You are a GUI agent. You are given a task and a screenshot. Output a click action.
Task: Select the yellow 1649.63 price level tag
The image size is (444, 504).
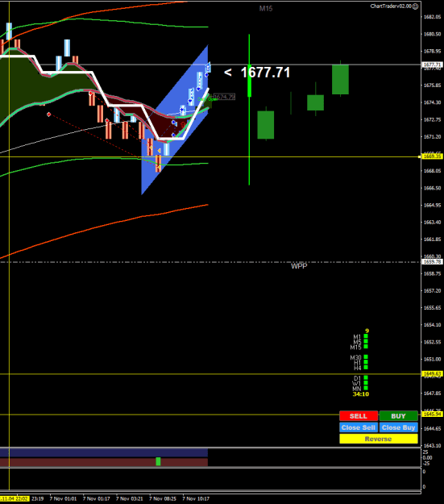(432, 374)
